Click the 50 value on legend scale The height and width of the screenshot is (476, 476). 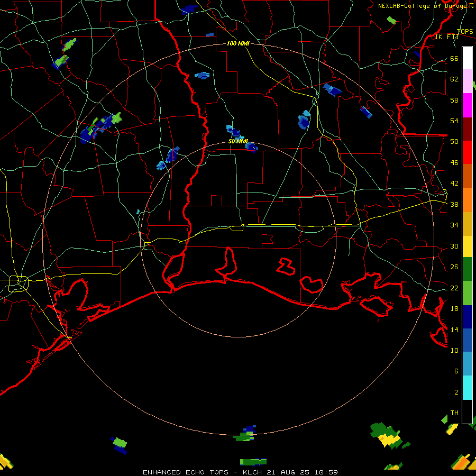(x=454, y=142)
